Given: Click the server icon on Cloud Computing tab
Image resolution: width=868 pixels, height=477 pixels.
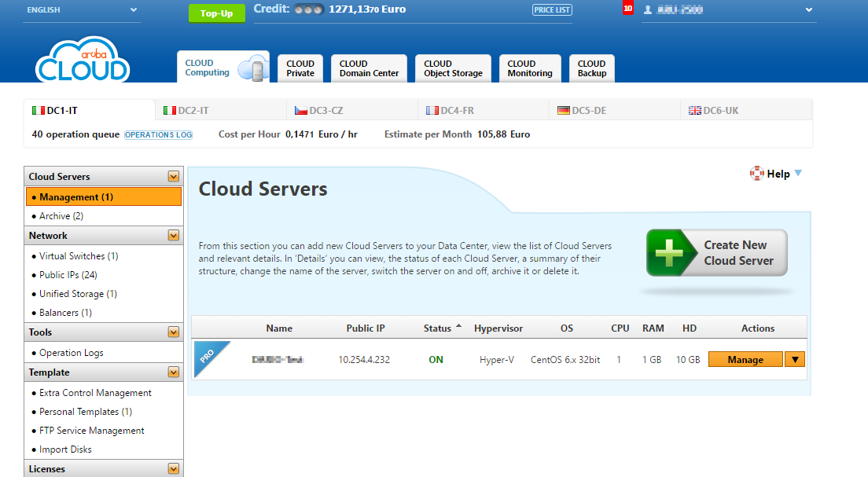Looking at the screenshot, I should click(x=253, y=68).
